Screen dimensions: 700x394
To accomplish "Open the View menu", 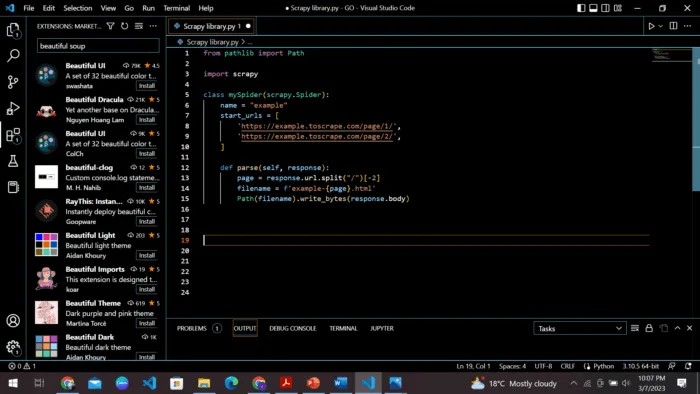I will click(x=108, y=8).
